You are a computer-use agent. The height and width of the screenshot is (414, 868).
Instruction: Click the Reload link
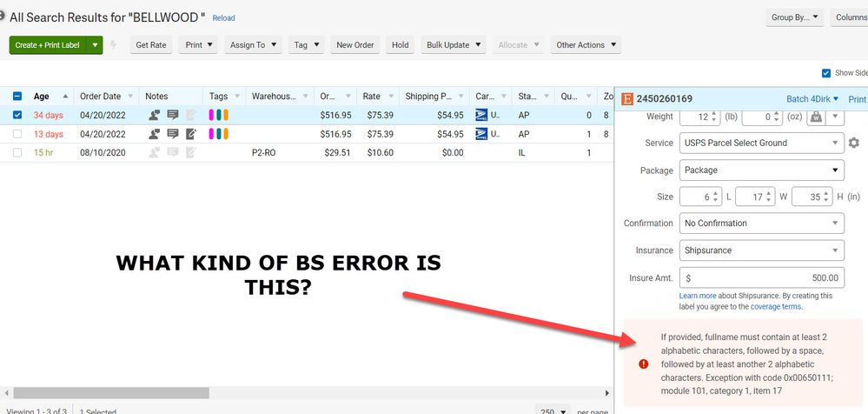pos(223,18)
